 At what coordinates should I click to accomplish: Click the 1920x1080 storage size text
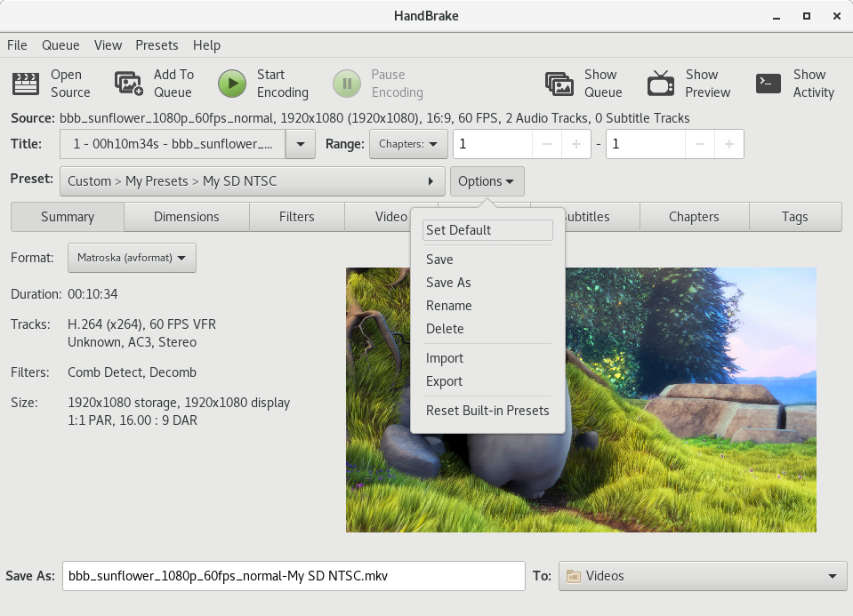click(x=179, y=403)
